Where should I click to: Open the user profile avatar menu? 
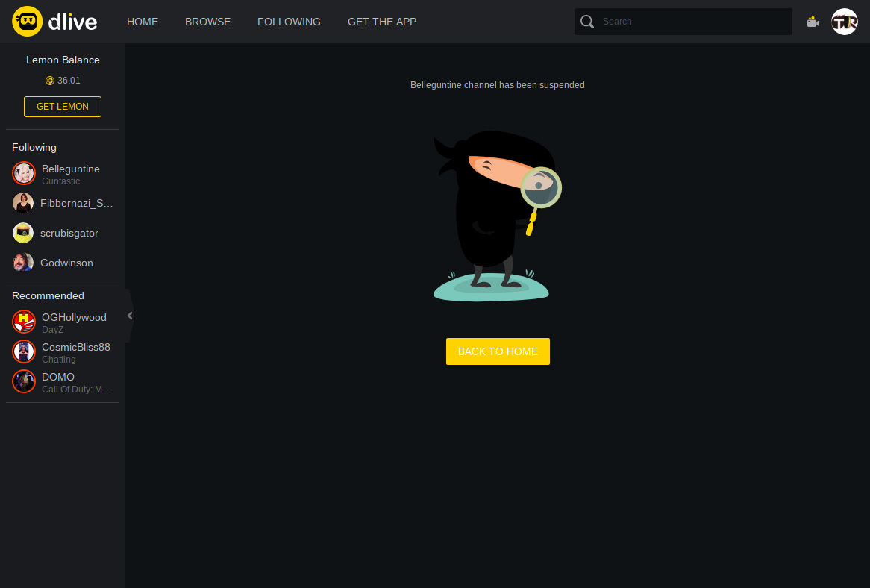click(845, 22)
